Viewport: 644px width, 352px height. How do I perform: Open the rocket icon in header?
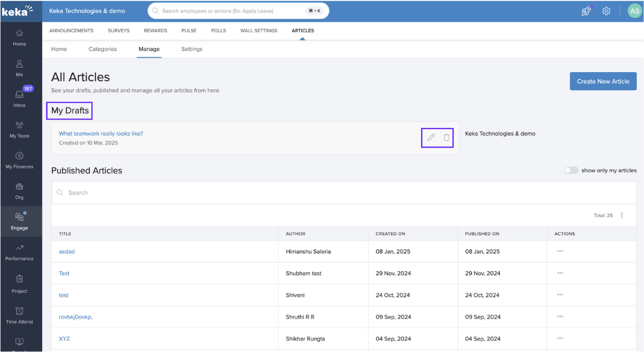[586, 11]
